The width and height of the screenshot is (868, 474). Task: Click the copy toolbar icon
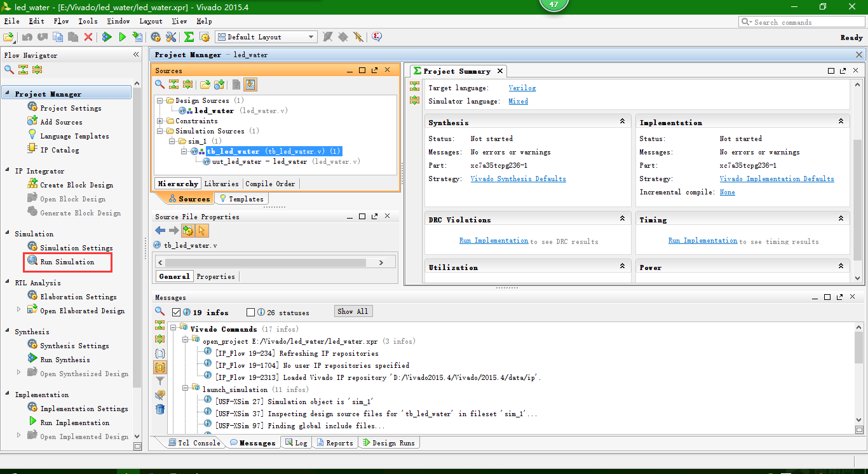tap(58, 37)
